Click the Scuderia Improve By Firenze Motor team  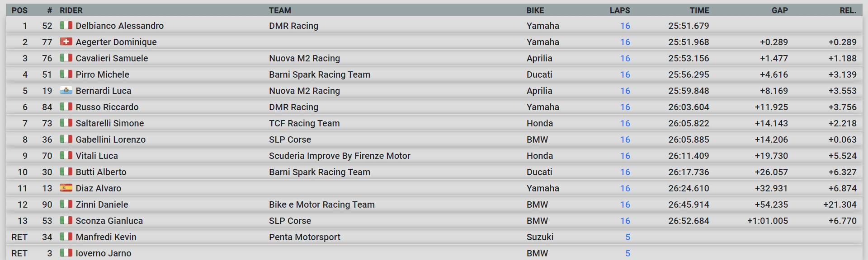tap(340, 156)
